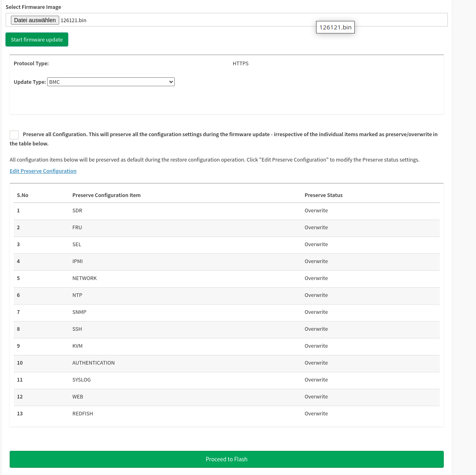Click the Overwrite status for SSH
This screenshot has height=475, width=476.
(x=316, y=329)
